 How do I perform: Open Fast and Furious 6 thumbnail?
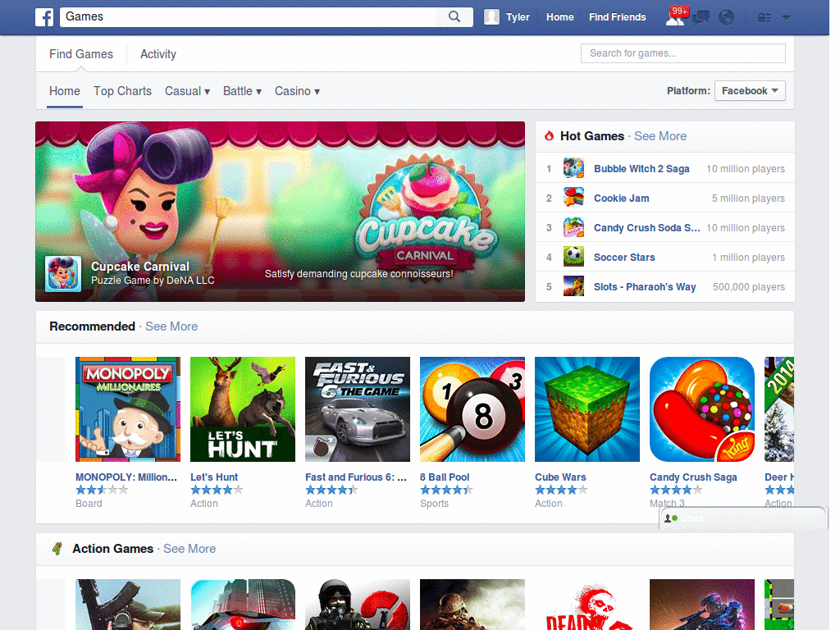(358, 409)
